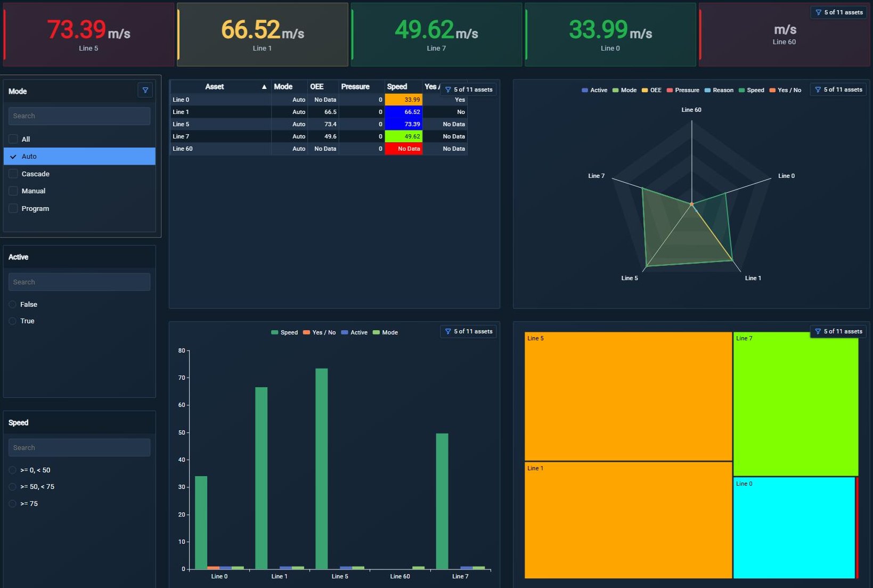Click the filter icon on the treemap badge
The height and width of the screenshot is (588, 873).
click(818, 331)
